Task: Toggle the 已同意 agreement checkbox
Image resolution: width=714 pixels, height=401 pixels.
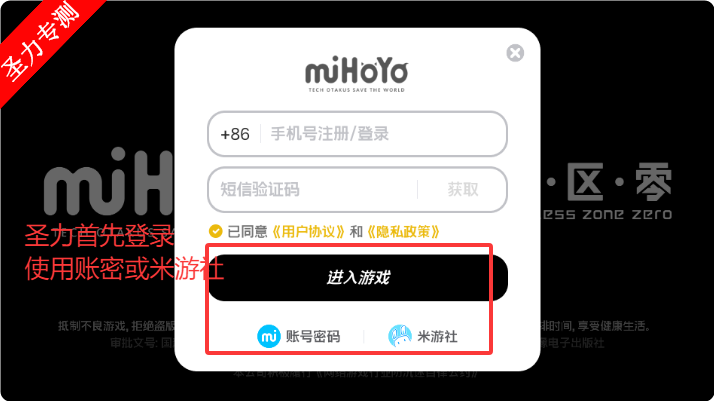Action: click(215, 231)
